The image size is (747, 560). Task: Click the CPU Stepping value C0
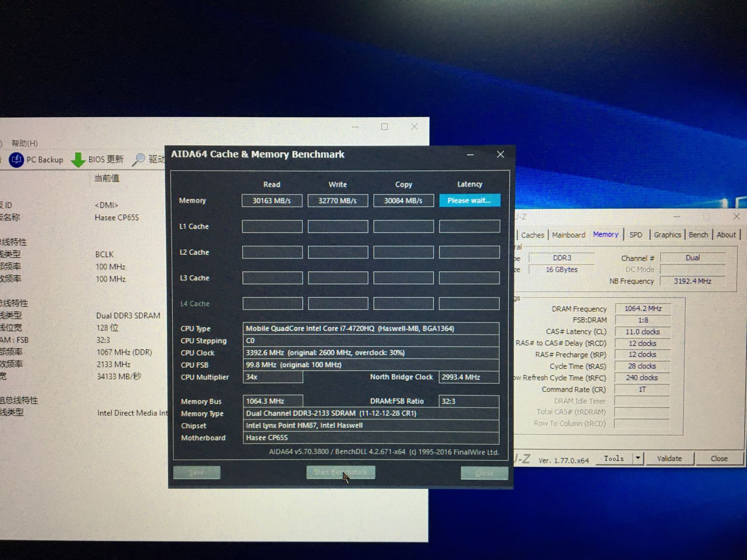[371, 341]
